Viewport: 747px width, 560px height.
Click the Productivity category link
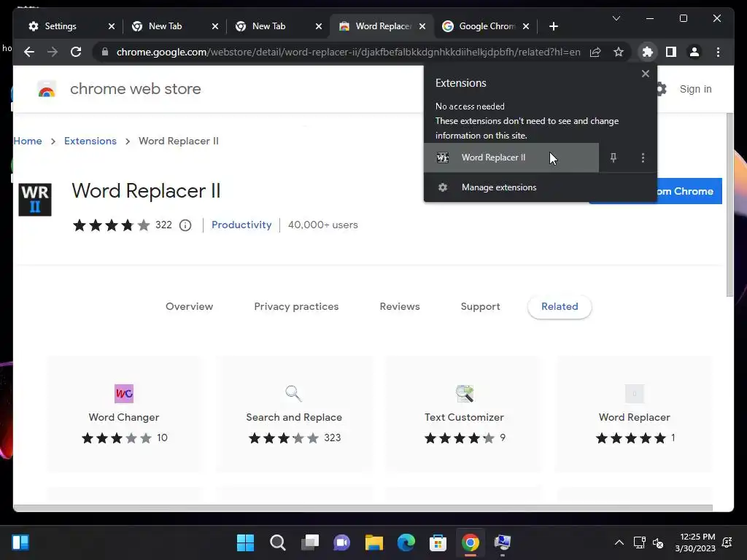pyautogui.click(x=241, y=225)
